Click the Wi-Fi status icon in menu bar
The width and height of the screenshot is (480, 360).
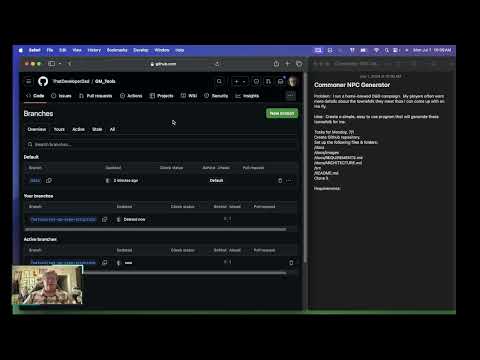click(x=376, y=50)
